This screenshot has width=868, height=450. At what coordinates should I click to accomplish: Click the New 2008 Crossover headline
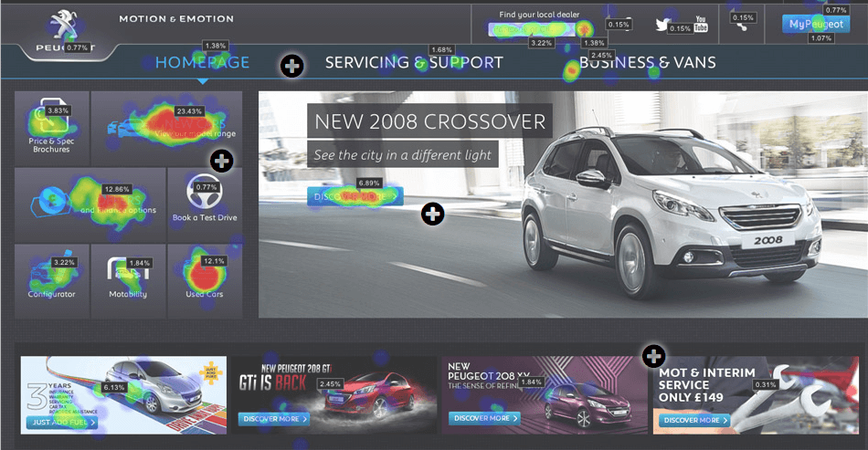coord(429,121)
